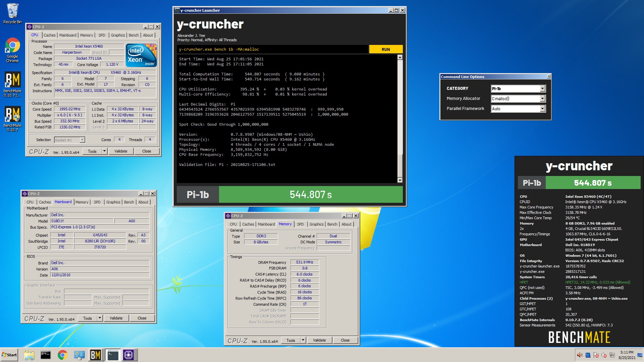Click the CPU-Z title icon in the Mainboard window
The height and width of the screenshot is (362, 644).
24,194
